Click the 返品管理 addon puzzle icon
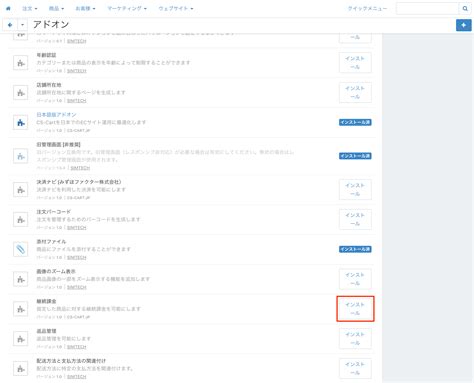This screenshot has height=383, width=474. (x=21, y=339)
